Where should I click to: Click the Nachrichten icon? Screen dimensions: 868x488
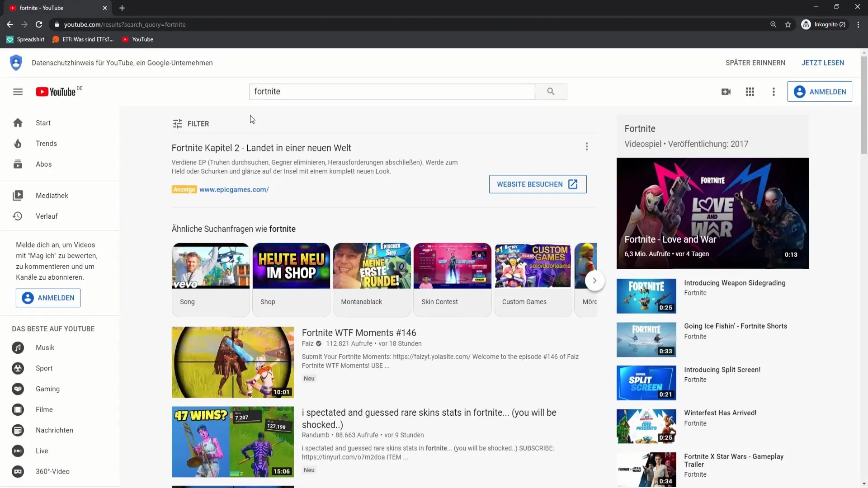pos(18,430)
